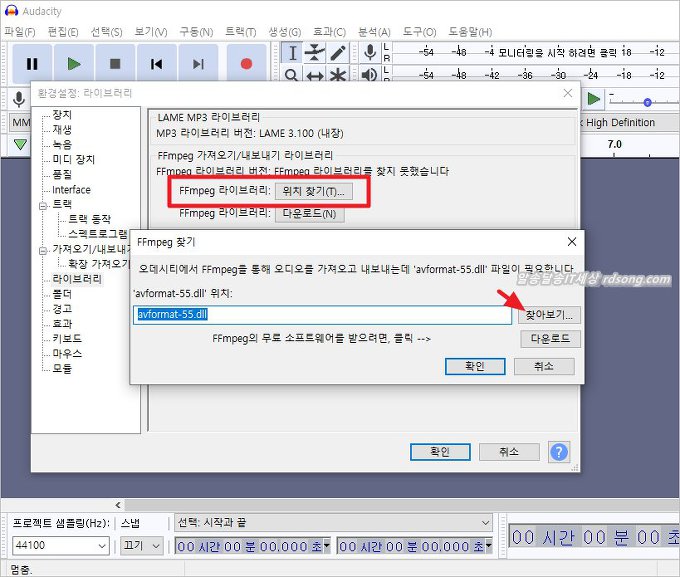
Task: Click the Pause playback button
Action: click(31, 64)
